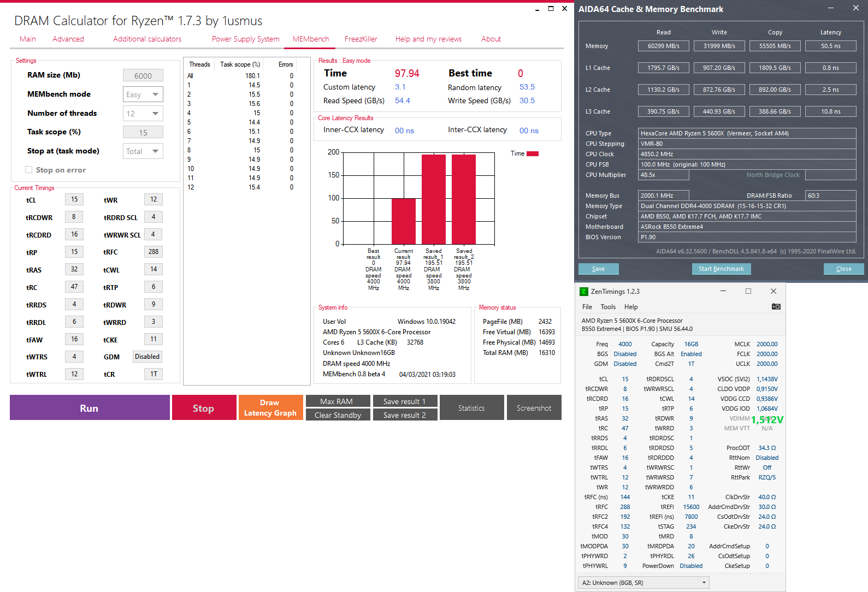Click the Screenshot button in DRAM Calculator
Screen dimensions: 868x592
(x=534, y=407)
